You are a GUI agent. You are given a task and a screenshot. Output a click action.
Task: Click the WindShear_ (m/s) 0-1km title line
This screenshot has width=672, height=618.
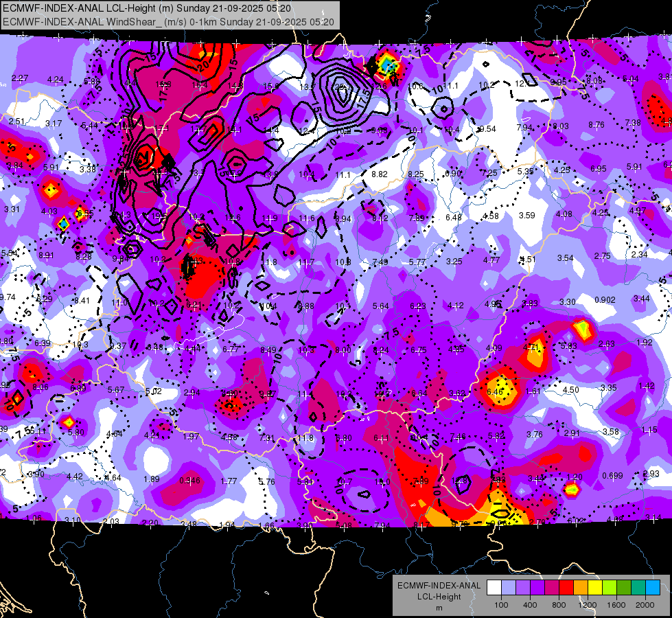pos(168,22)
